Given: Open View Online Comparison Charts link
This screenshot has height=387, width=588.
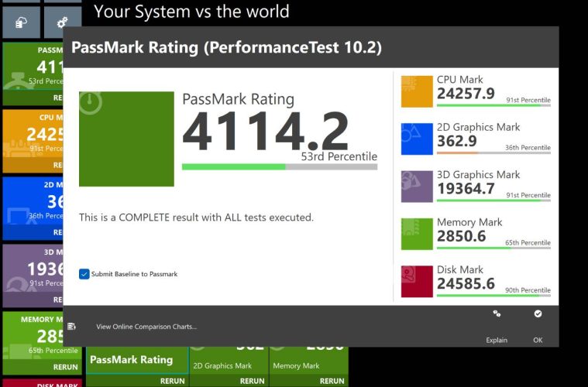Looking at the screenshot, I should (146, 327).
